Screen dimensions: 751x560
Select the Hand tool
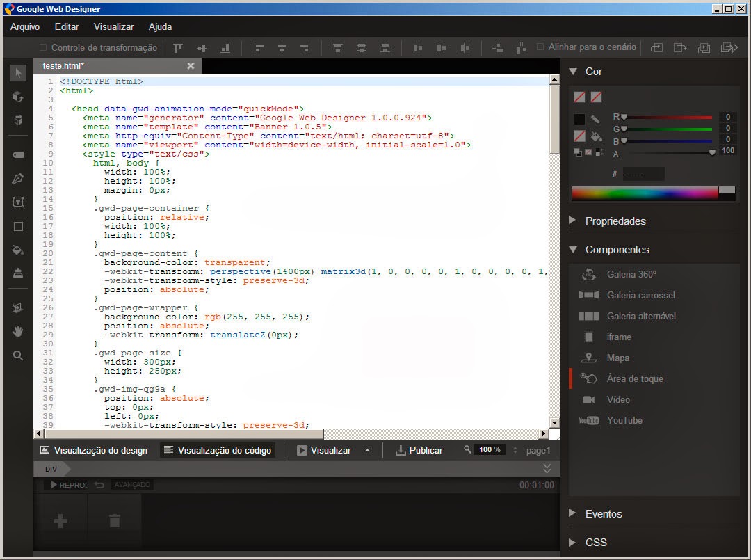[17, 330]
